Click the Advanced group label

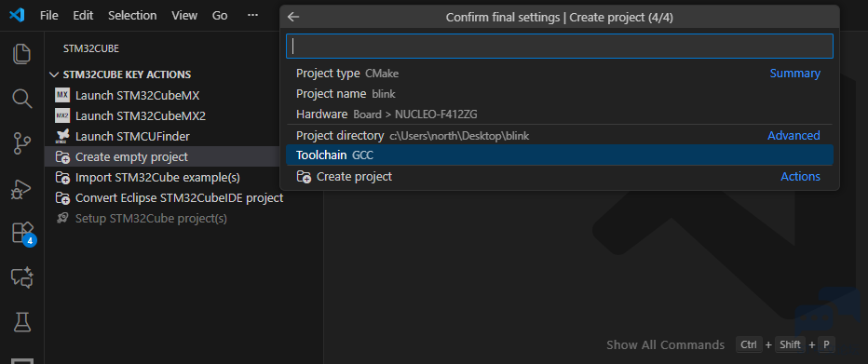pos(793,136)
